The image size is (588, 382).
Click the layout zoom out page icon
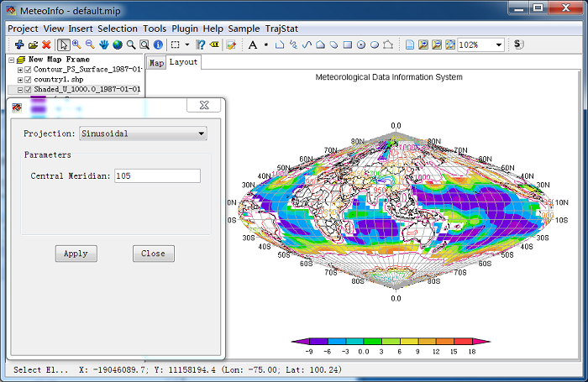coord(437,44)
